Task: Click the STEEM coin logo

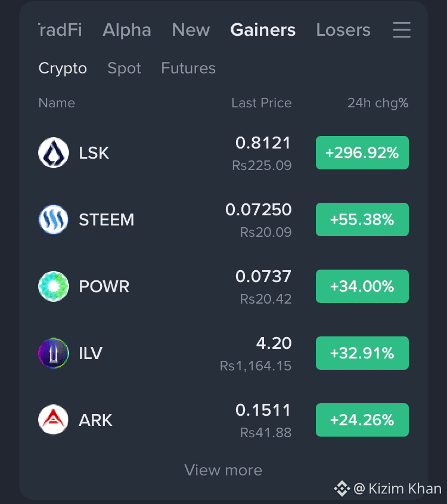Action: (54, 219)
